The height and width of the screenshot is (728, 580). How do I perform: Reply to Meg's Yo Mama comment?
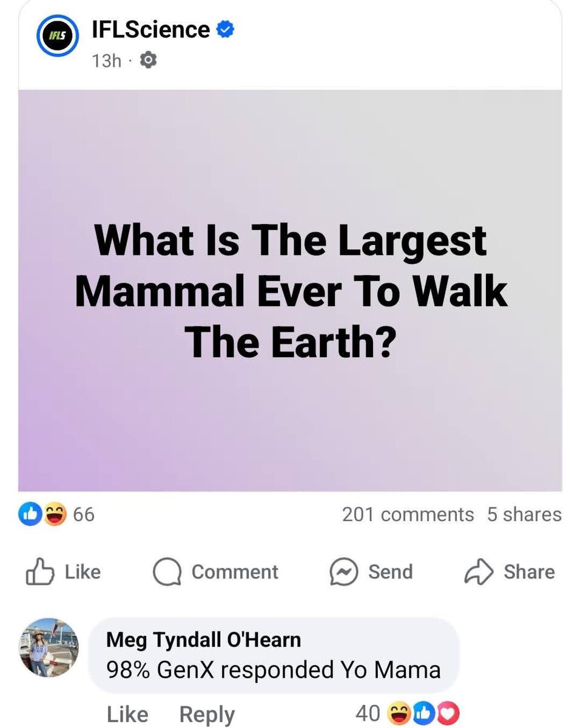207,714
